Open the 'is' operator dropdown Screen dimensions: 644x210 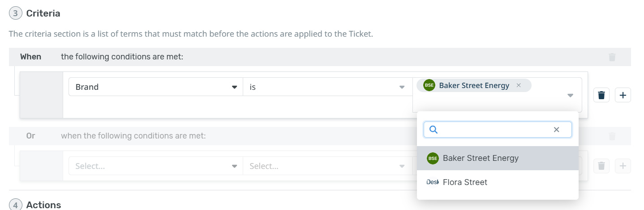point(327,87)
